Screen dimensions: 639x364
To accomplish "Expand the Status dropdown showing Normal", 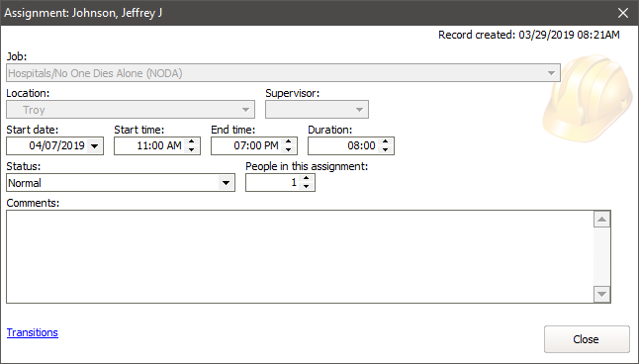I will [x=226, y=183].
